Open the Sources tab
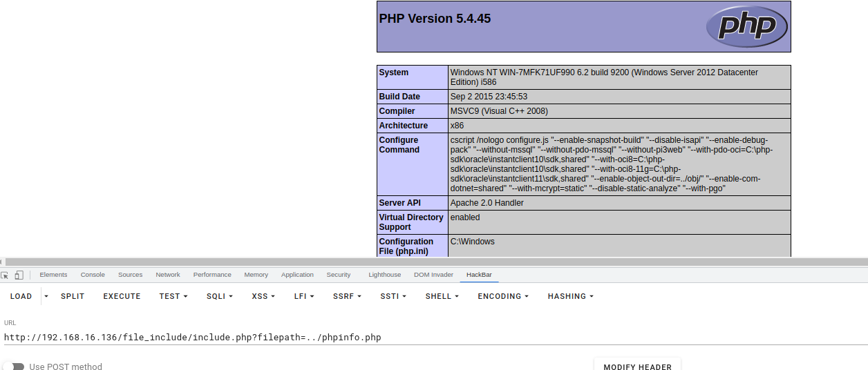Viewport: 868px width, 370px height. point(130,275)
